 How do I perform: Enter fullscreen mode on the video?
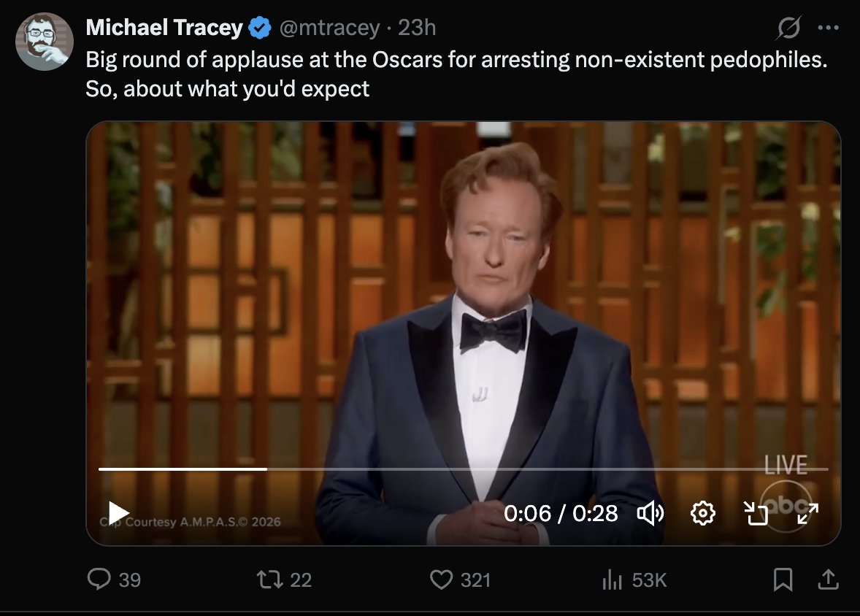(807, 513)
